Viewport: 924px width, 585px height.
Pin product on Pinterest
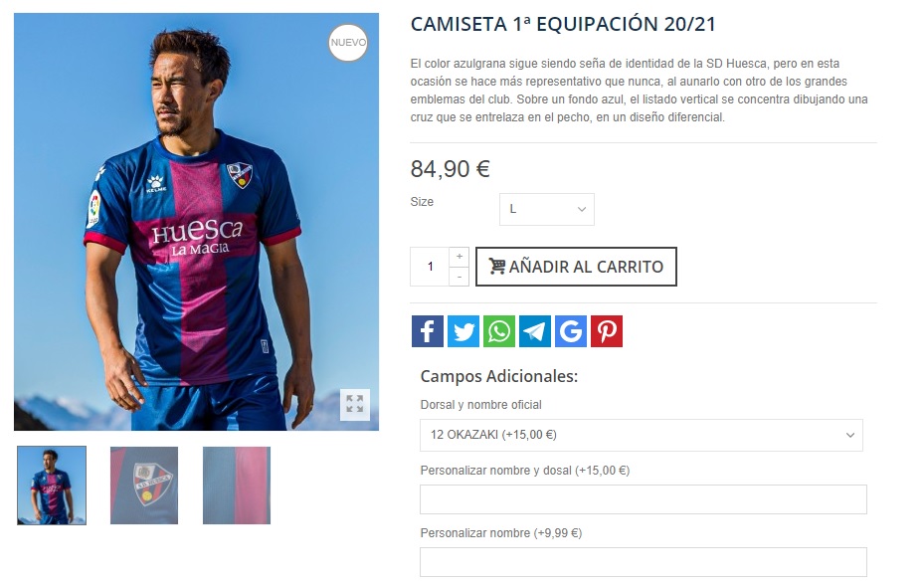pos(607,331)
